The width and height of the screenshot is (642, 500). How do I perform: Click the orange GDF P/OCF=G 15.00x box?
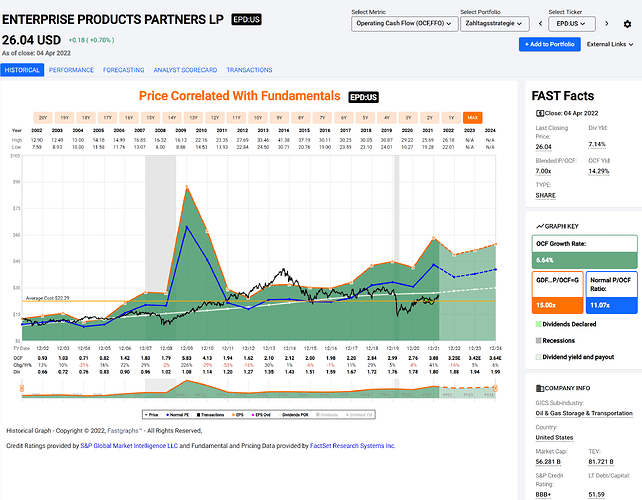557,292
